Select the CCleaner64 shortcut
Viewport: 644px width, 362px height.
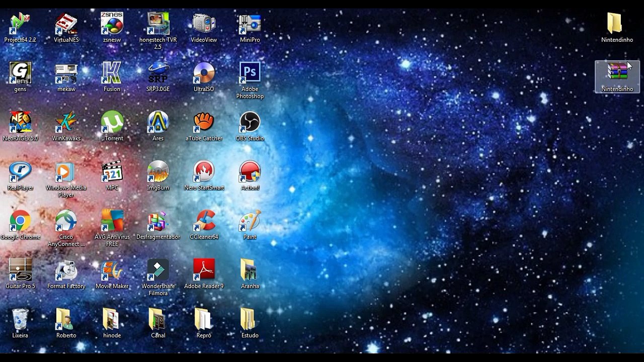click(204, 221)
